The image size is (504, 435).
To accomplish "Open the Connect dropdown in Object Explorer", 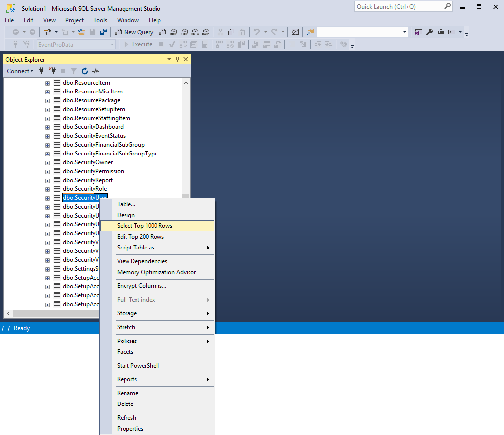I will 20,71.
